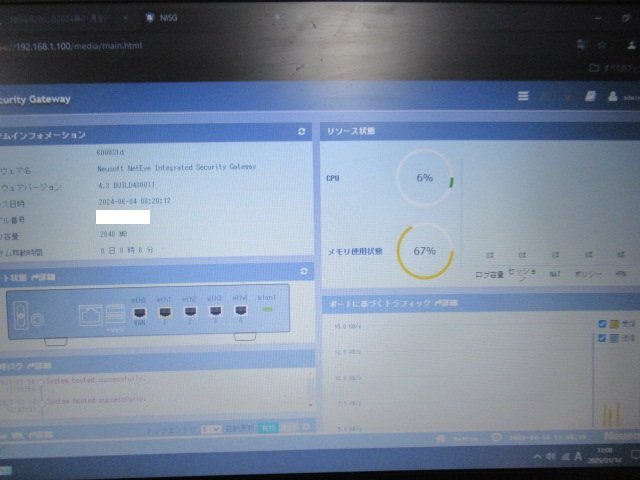The height and width of the screenshot is (480, 640).
Task: Click the teal button in bottom panel header
Action: (x=268, y=428)
